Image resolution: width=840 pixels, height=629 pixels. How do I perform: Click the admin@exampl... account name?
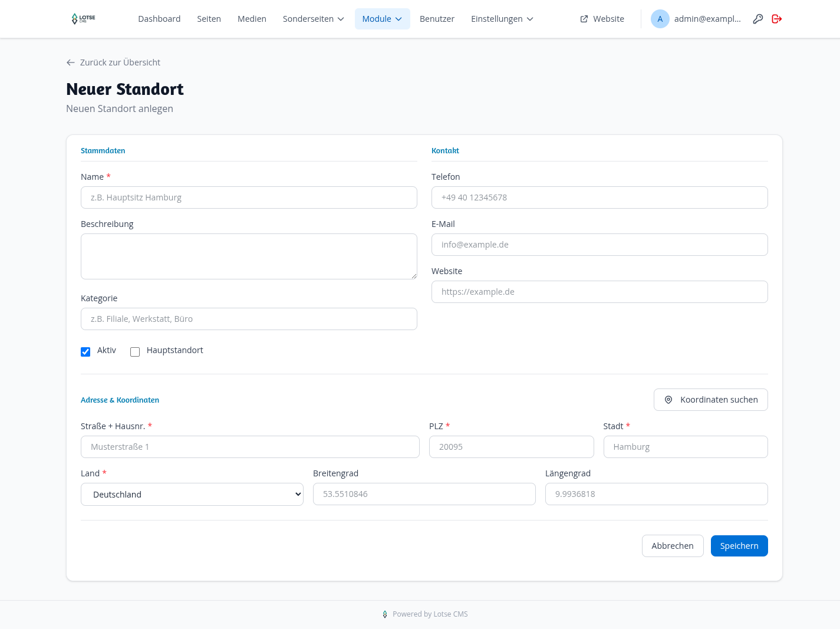[707, 19]
